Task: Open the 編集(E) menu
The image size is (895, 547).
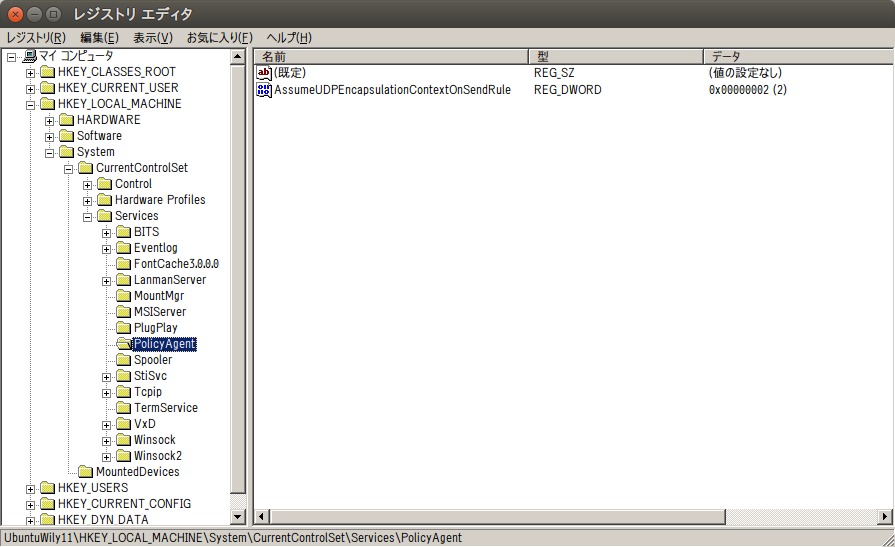Action: 99,38
